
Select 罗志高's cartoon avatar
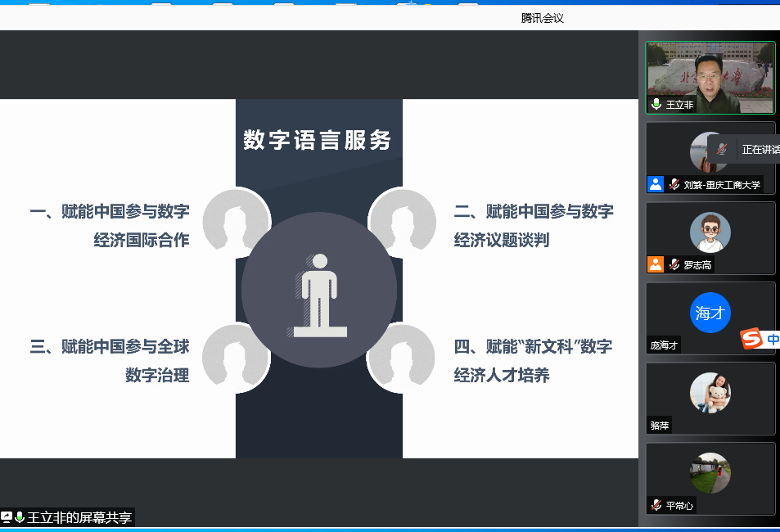[710, 232]
